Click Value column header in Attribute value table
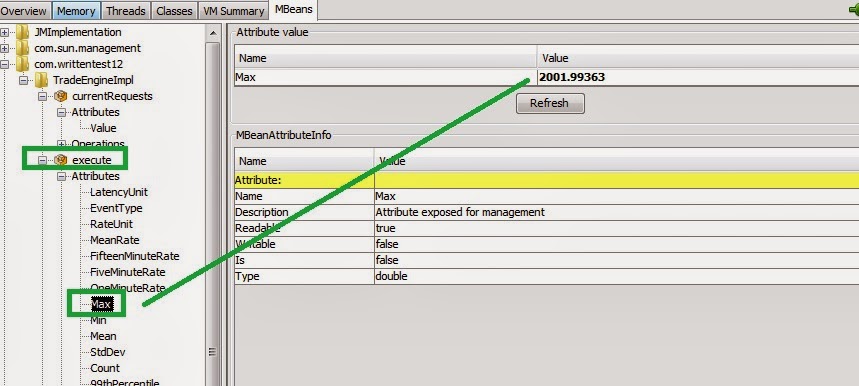This screenshot has height=386, width=859. click(x=698, y=57)
